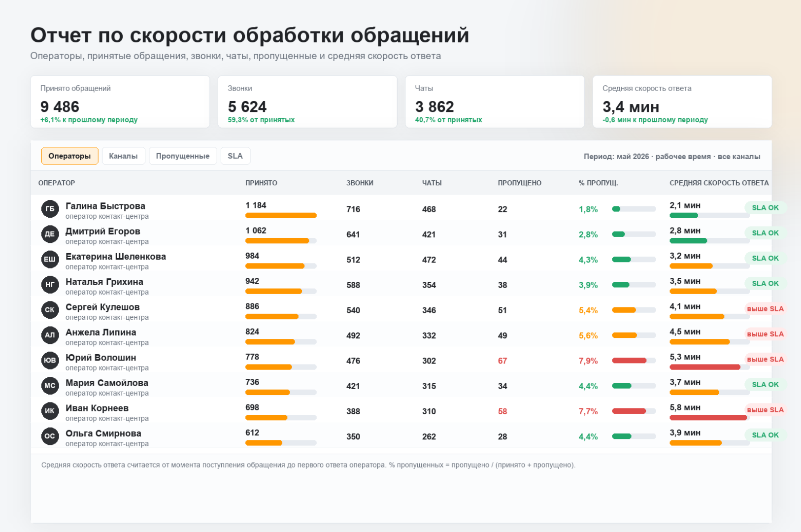
Task: Select the ЕШ avatar icon
Action: click(x=50, y=259)
